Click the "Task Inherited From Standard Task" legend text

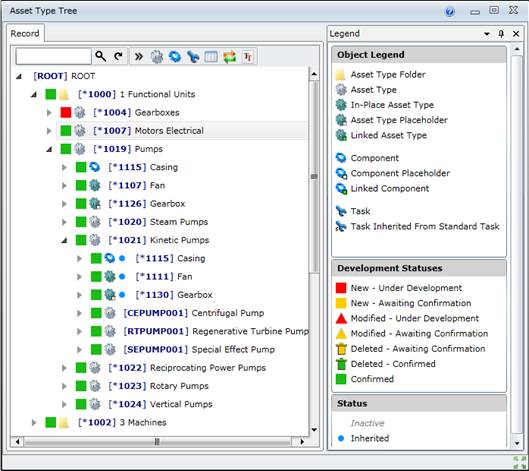(x=425, y=226)
